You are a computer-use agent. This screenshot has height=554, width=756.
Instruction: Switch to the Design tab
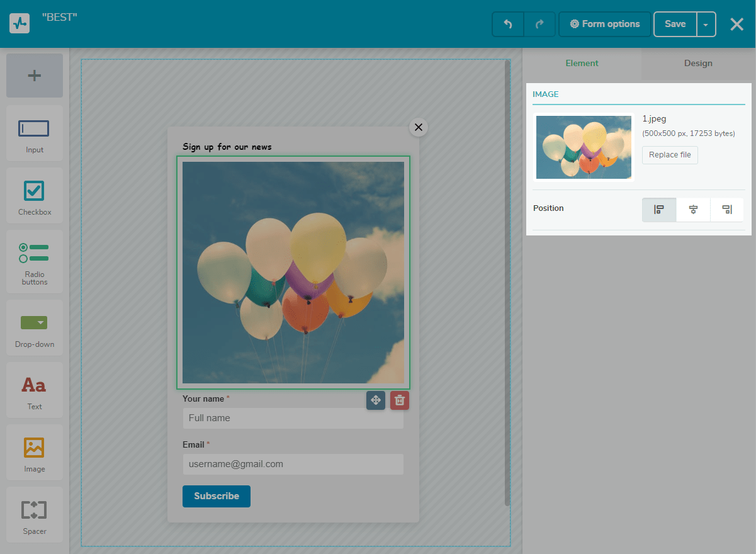point(698,63)
